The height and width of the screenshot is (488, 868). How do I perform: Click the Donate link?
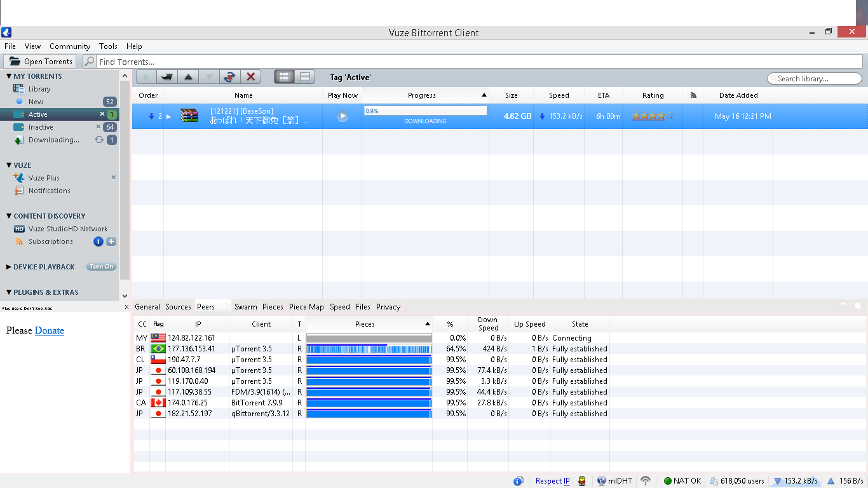point(50,330)
